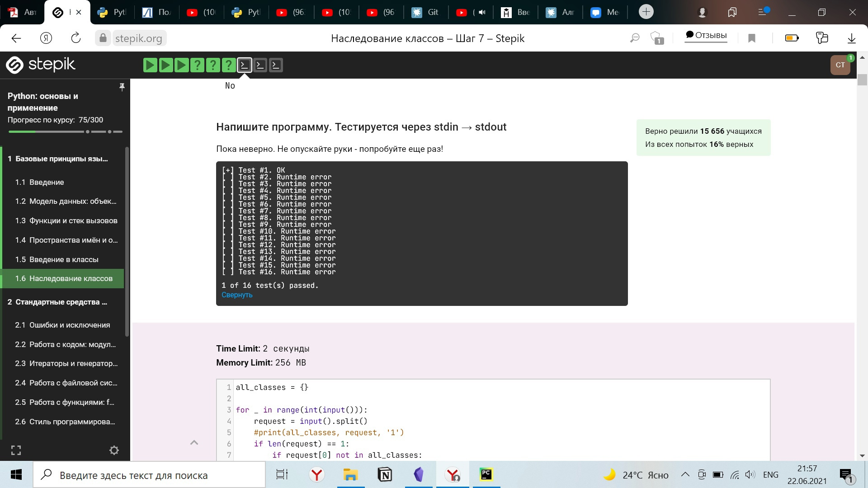The width and height of the screenshot is (868, 488).
Task: Switch to the По. tab
Action: point(157,12)
